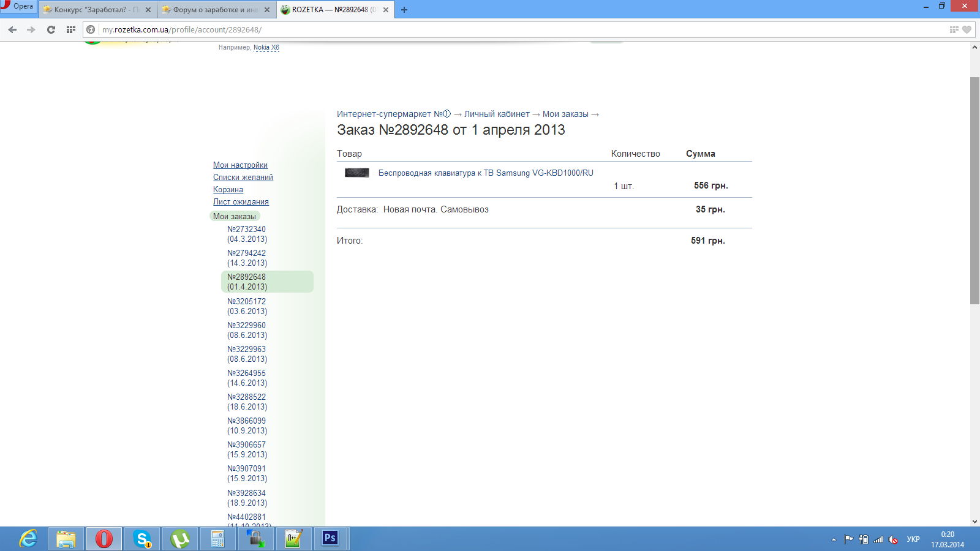
Task: Click the Личный кабинет breadcrumb link
Action: pos(496,114)
